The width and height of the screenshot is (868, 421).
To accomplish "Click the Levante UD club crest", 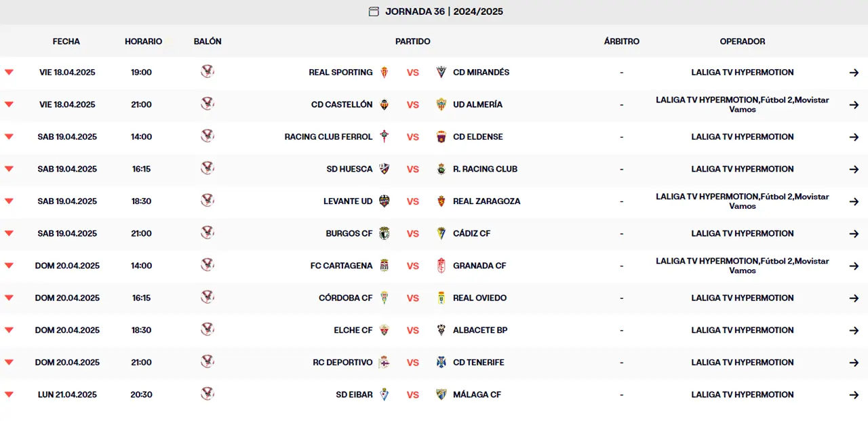I will tap(384, 201).
